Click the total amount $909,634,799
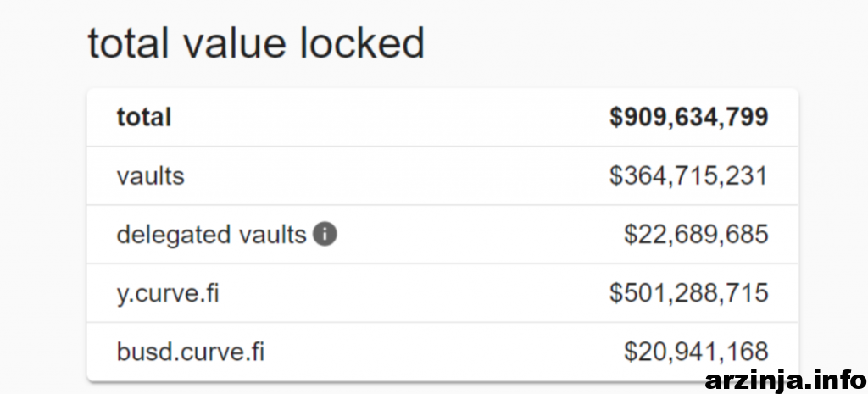This screenshot has height=394, width=868. point(688,117)
